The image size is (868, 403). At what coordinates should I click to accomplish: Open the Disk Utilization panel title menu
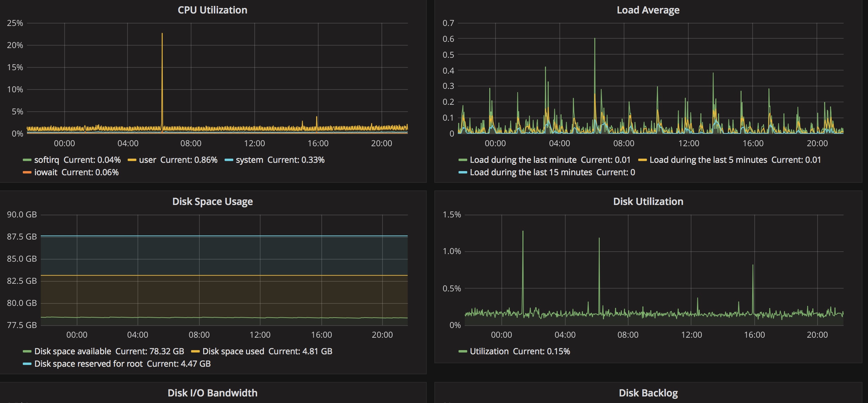click(x=648, y=201)
